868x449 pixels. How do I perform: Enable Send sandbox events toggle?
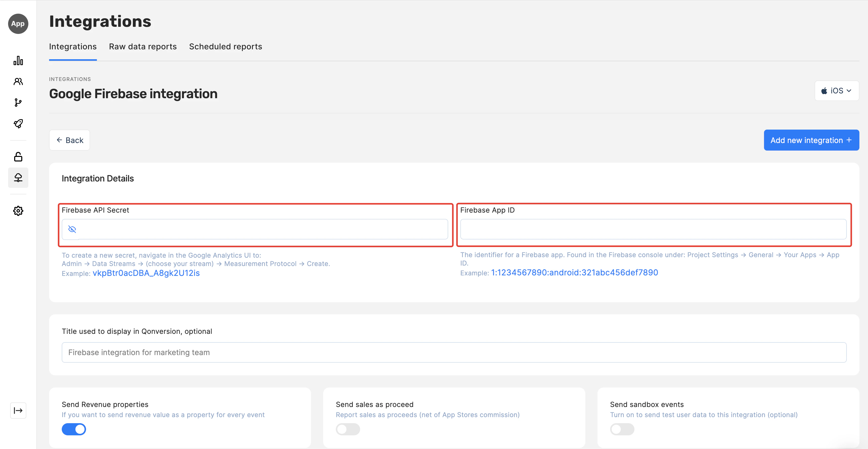(x=622, y=429)
